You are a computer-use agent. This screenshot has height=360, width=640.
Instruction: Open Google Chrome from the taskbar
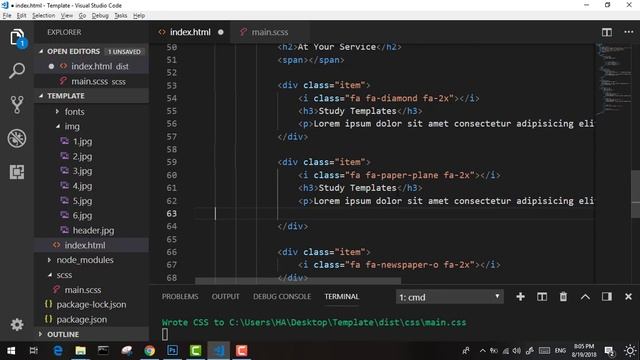tap(149, 351)
